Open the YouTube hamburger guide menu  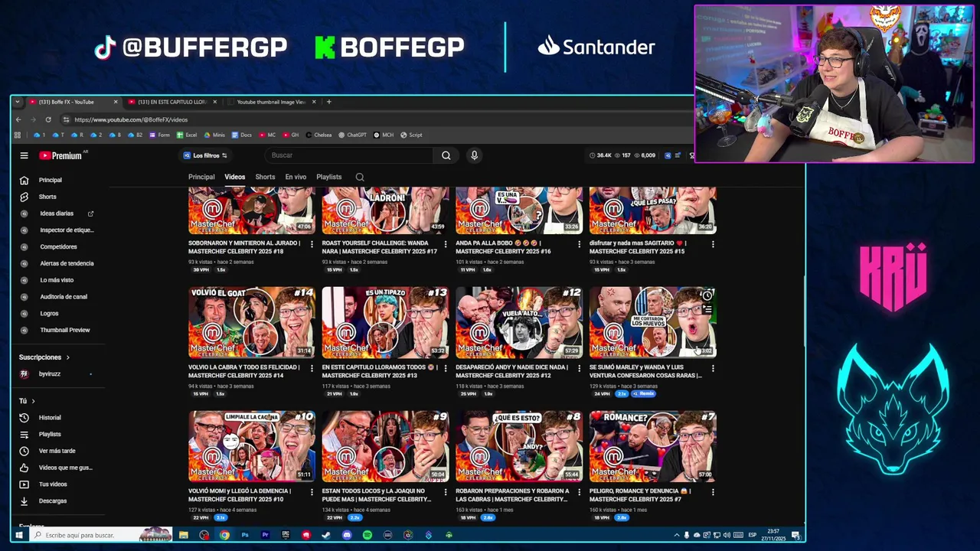[24, 155]
